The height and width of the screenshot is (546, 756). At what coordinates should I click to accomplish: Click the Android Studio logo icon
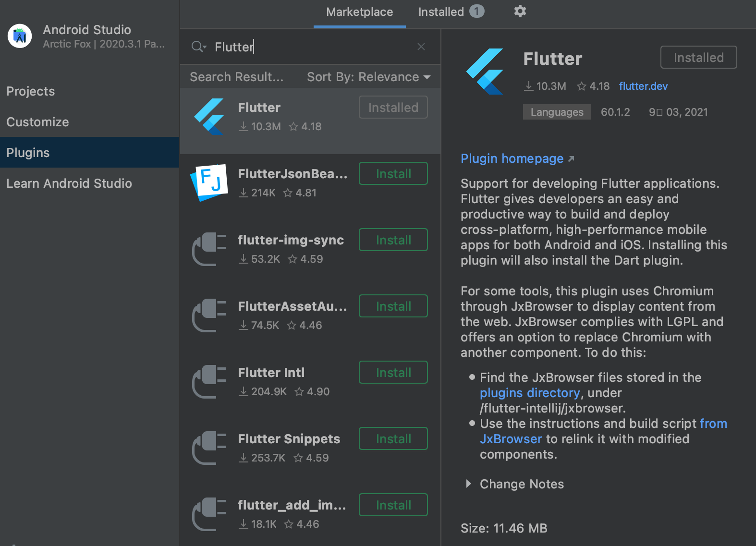click(x=20, y=36)
